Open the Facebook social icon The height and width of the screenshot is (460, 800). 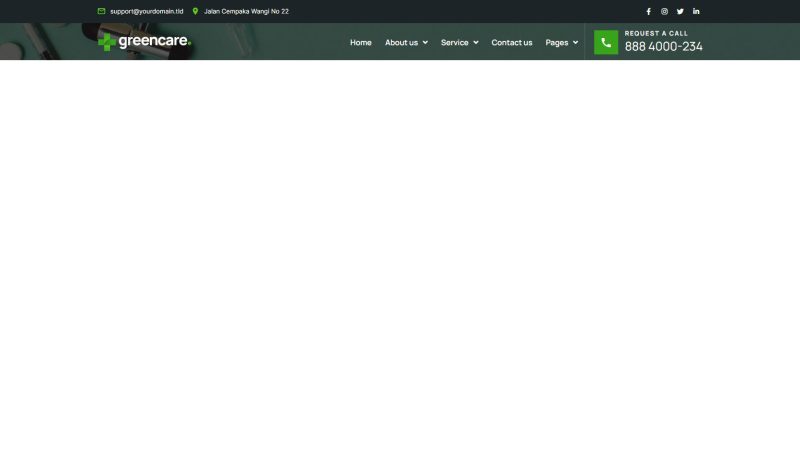tap(648, 11)
